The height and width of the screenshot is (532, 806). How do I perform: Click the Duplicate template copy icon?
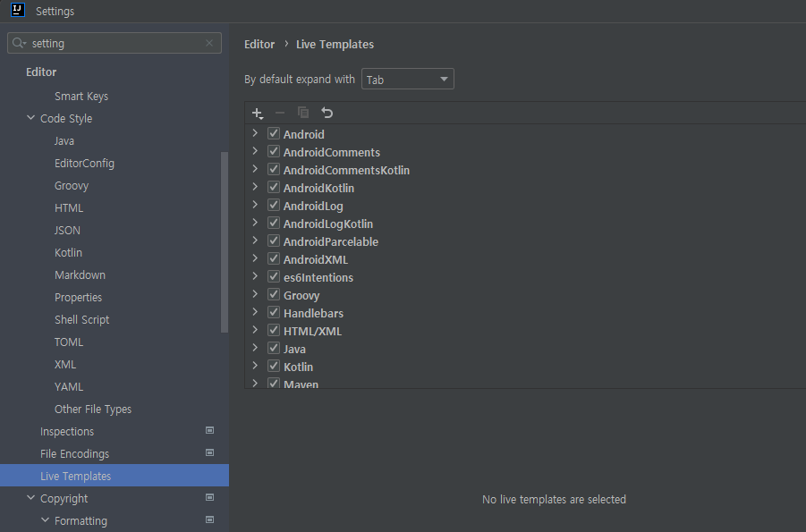303,113
